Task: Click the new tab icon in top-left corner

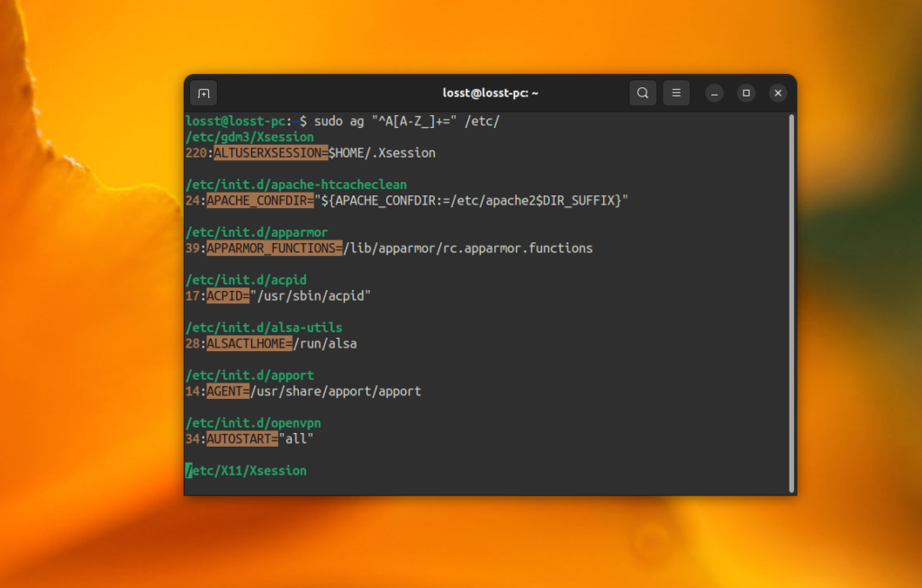Action: coord(203,93)
